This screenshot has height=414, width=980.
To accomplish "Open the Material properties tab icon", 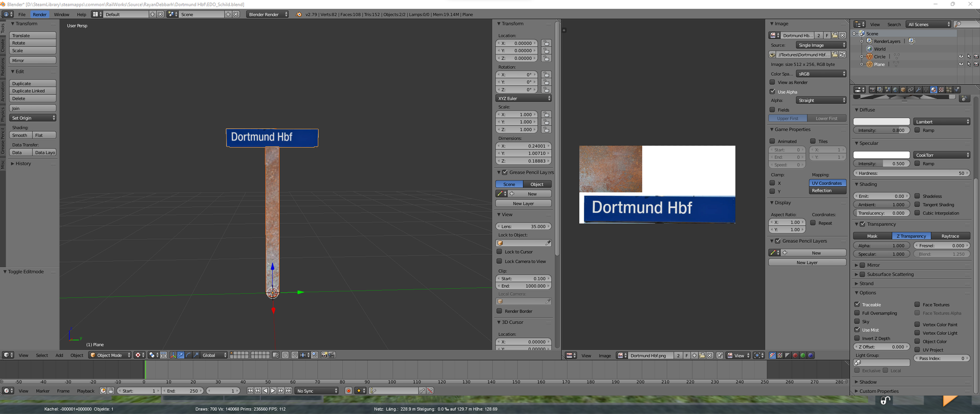I will (934, 90).
